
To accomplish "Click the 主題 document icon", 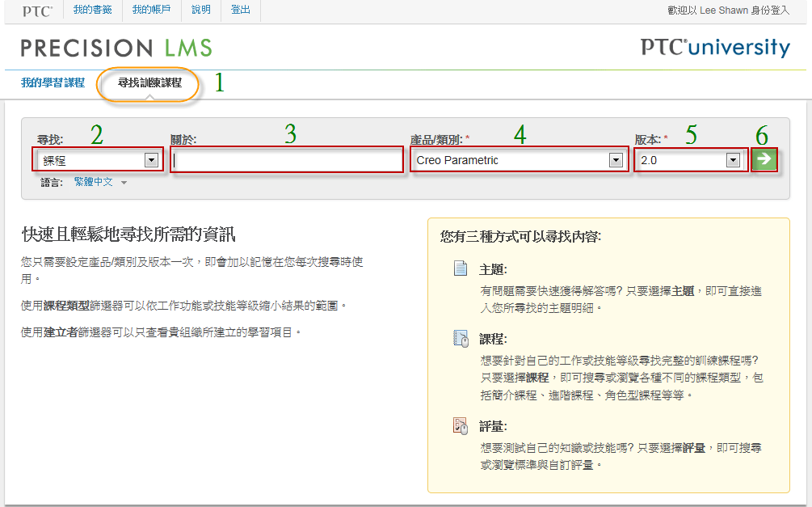I will point(461,269).
